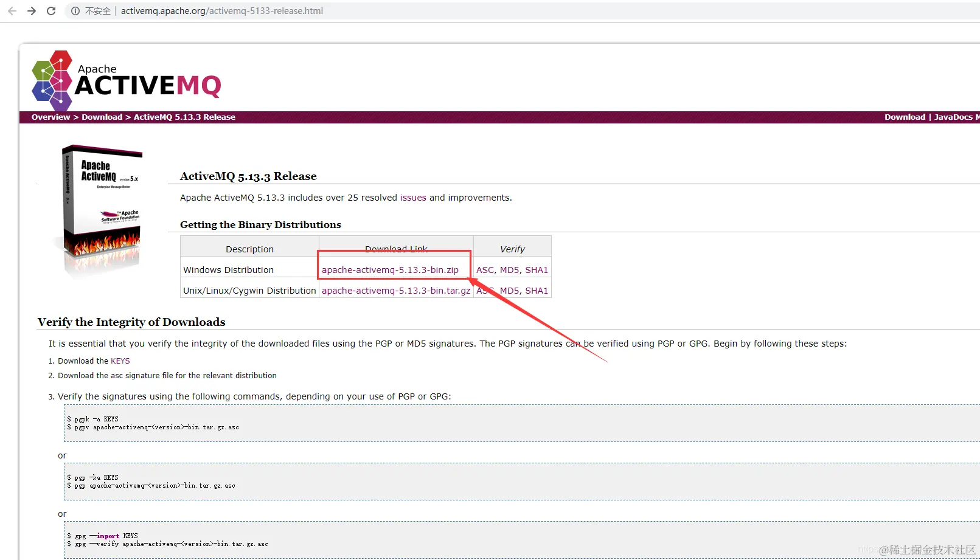
Task: Open the SHA1 checksum for Unix distribution
Action: [x=537, y=291]
